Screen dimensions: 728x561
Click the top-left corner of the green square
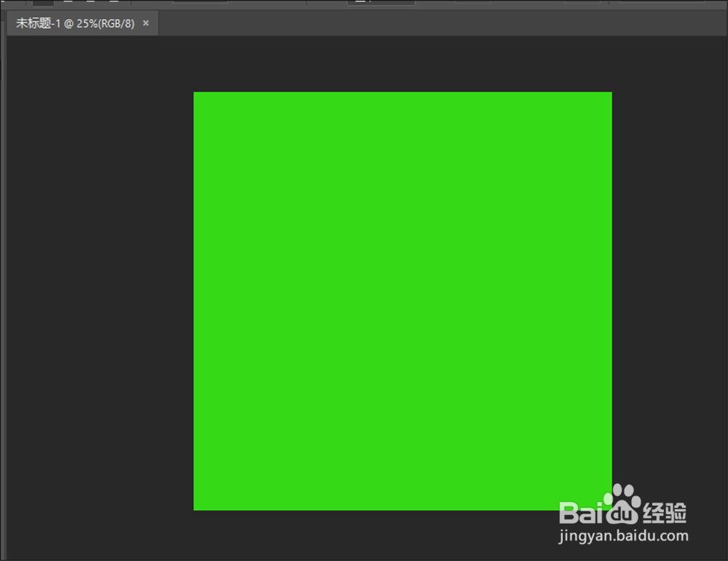tap(195, 93)
